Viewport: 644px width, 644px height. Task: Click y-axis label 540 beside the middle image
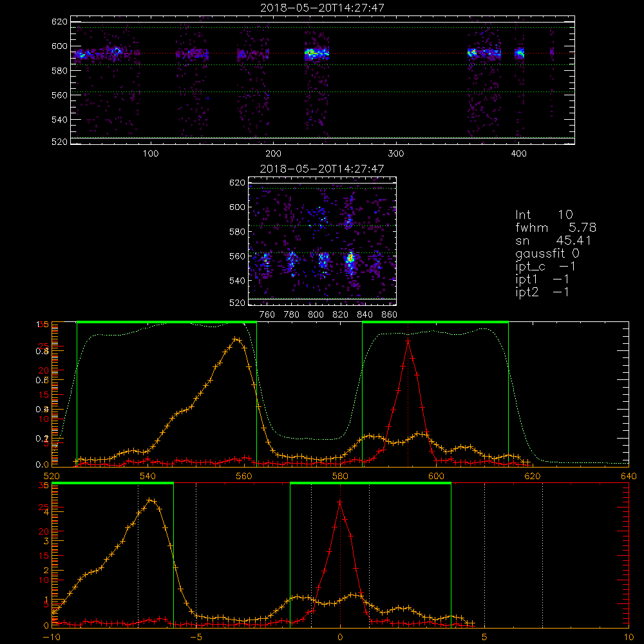(x=237, y=281)
